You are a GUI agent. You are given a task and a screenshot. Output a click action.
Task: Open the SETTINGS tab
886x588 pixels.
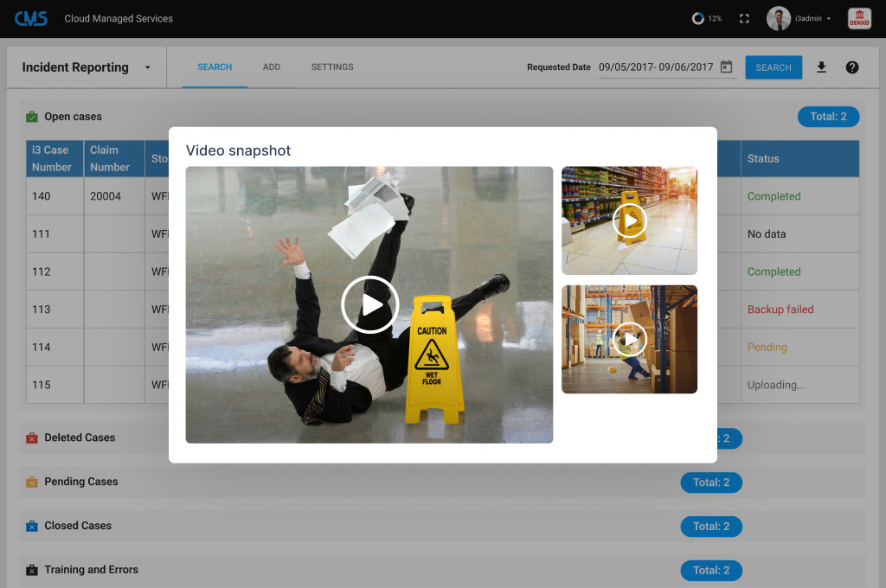(331, 67)
